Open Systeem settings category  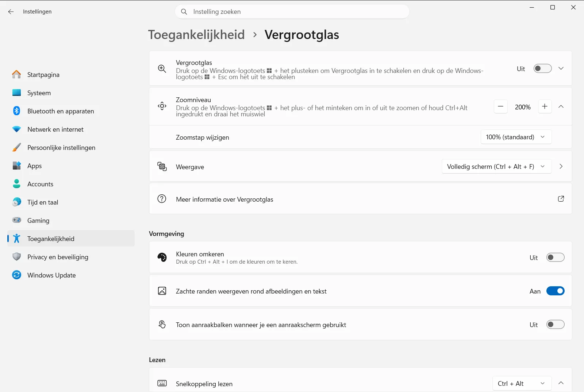71,93
